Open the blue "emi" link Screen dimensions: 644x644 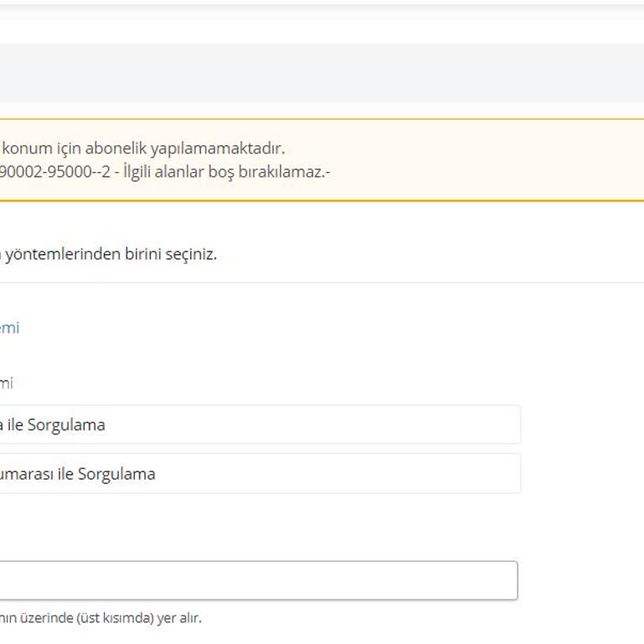pyautogui.click(x=9, y=327)
